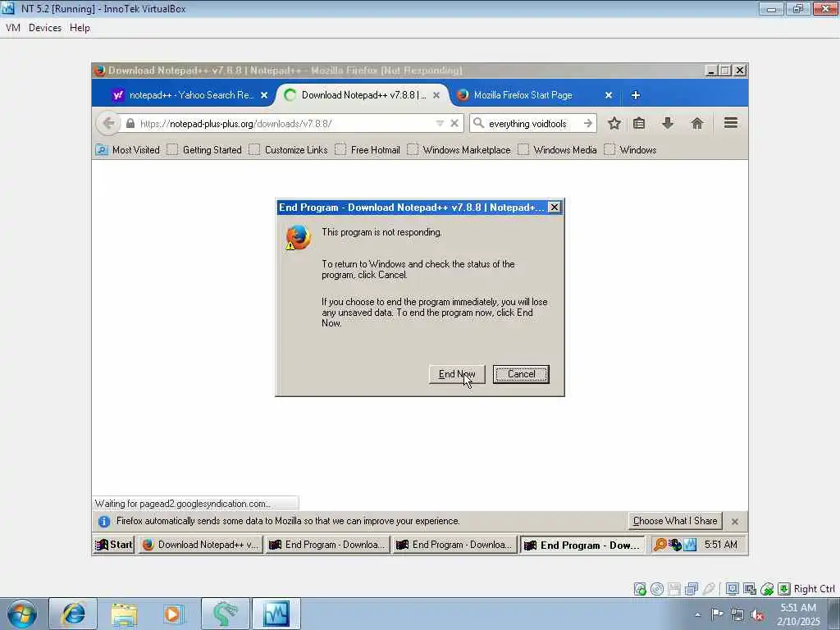This screenshot has width=840, height=630.
Task: Select the active End Program taskbar button
Action: pos(582,545)
